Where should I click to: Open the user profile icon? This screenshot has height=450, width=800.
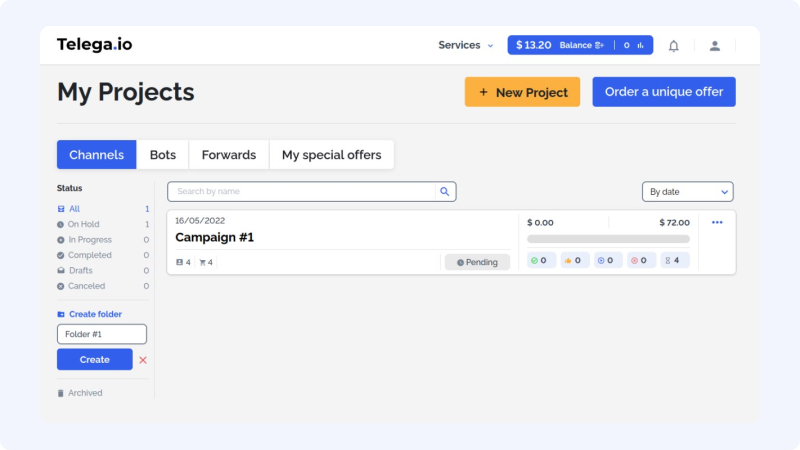(714, 46)
